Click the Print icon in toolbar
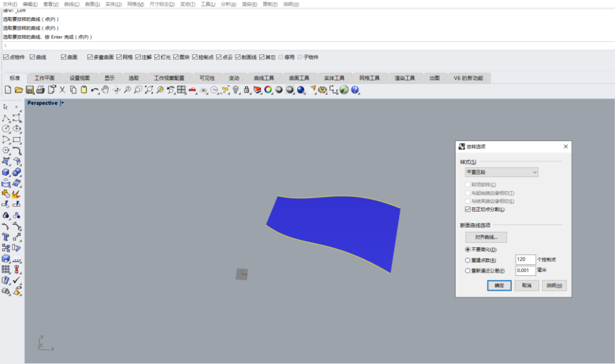This screenshot has height=364, width=615. [40, 90]
